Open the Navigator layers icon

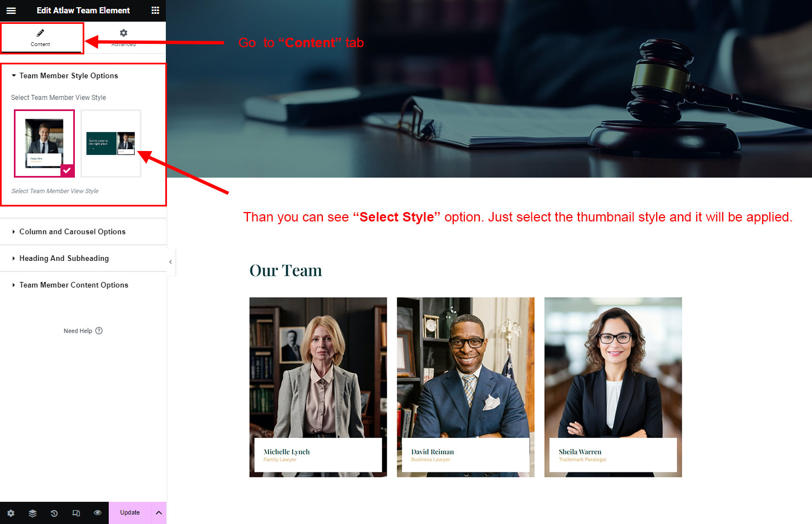pyautogui.click(x=33, y=513)
